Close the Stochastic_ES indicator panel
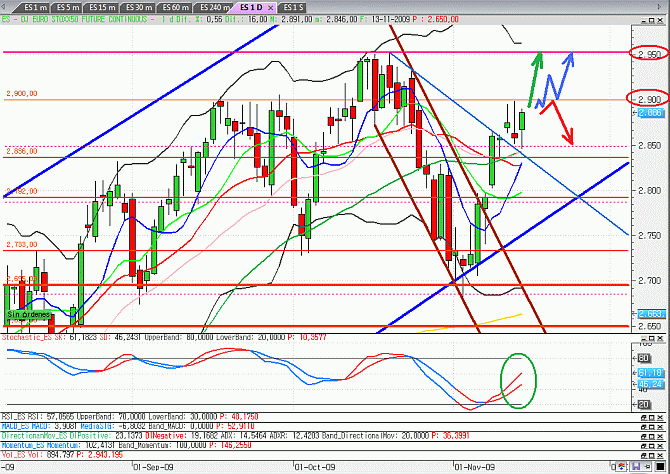Viewport: 670px width, 474px height. [660, 339]
